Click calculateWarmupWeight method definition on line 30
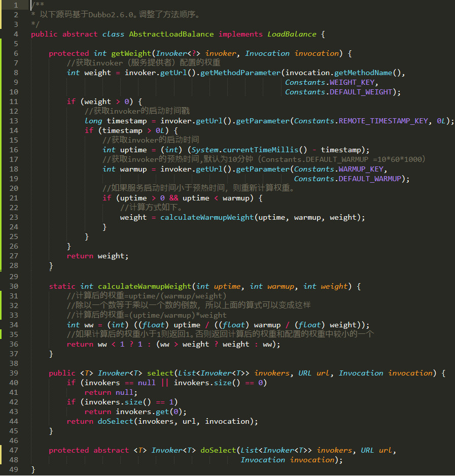The image size is (455, 476). (145, 286)
